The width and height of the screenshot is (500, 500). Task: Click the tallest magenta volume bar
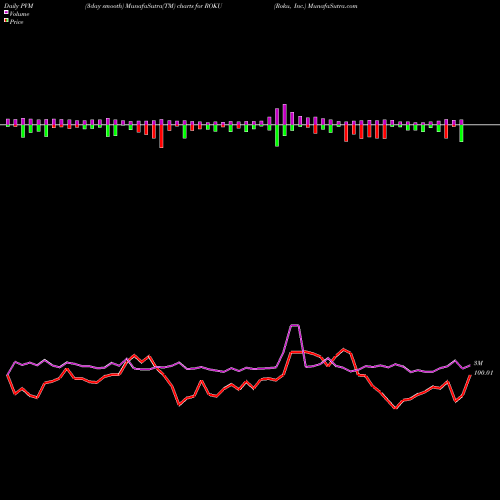pyautogui.click(x=285, y=114)
